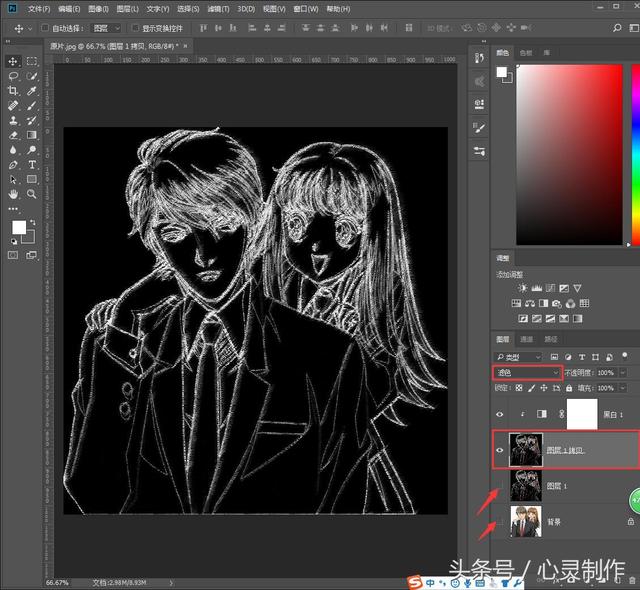The width and height of the screenshot is (640, 590).
Task: Open the Edit Toolbar three-dots button
Action: [x=13, y=209]
